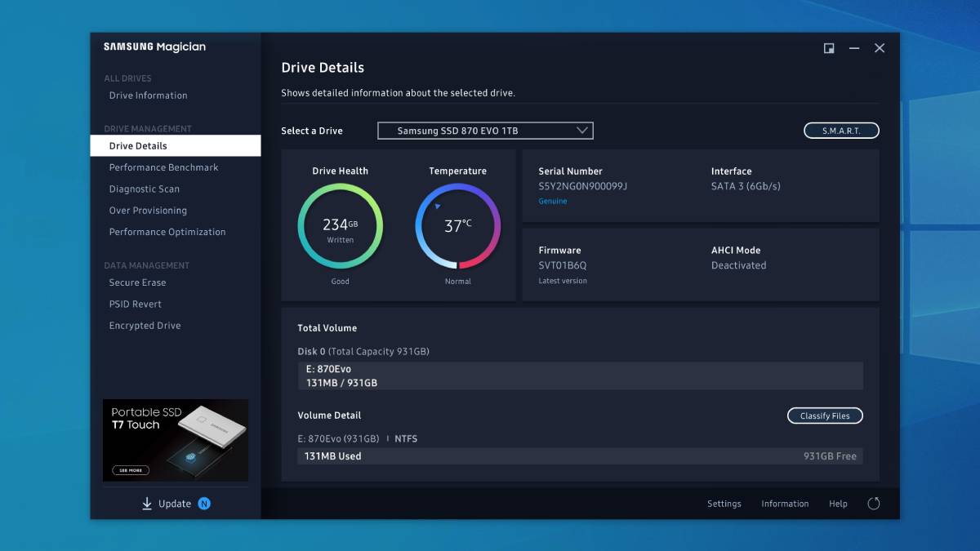Image resolution: width=980 pixels, height=551 pixels.
Task: Open Encrypted Drive page
Action: click(145, 326)
